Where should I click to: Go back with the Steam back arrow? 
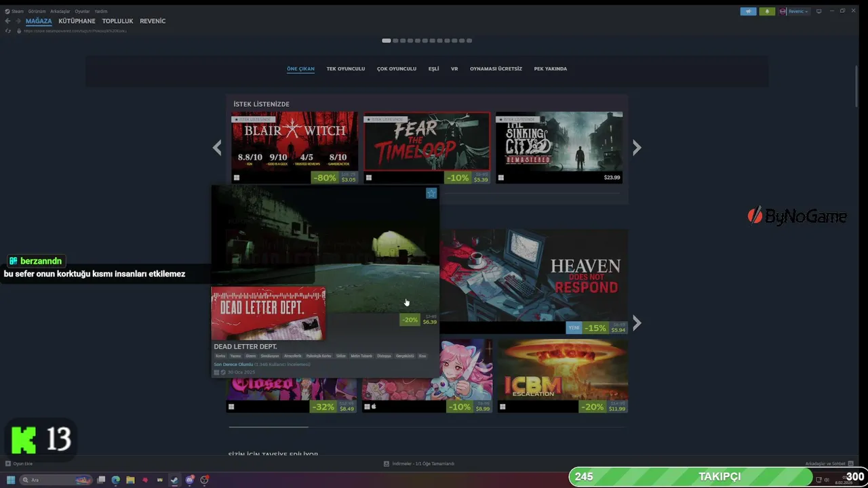(x=8, y=21)
